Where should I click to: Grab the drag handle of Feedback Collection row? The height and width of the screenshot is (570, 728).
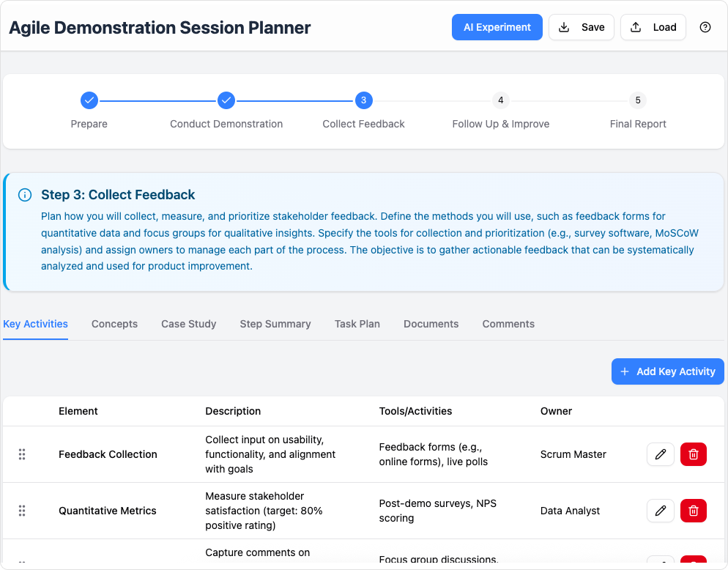[x=22, y=454]
